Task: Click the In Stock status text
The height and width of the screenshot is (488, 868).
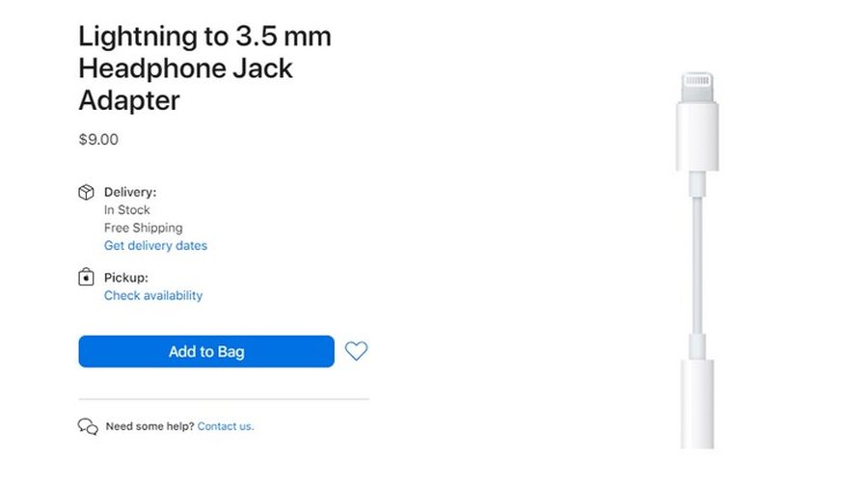Action: [127, 210]
